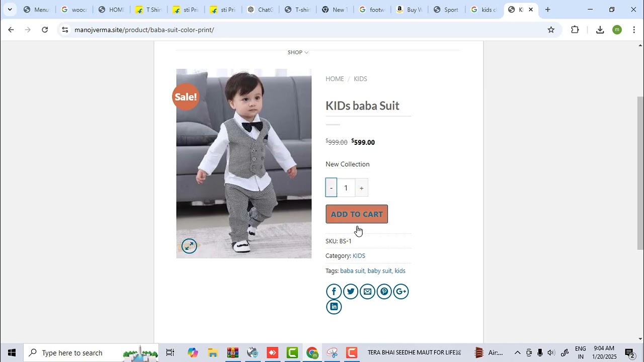This screenshot has height=362, width=644.
Task: Open Chrome three-dot menu
Action: coord(634,30)
